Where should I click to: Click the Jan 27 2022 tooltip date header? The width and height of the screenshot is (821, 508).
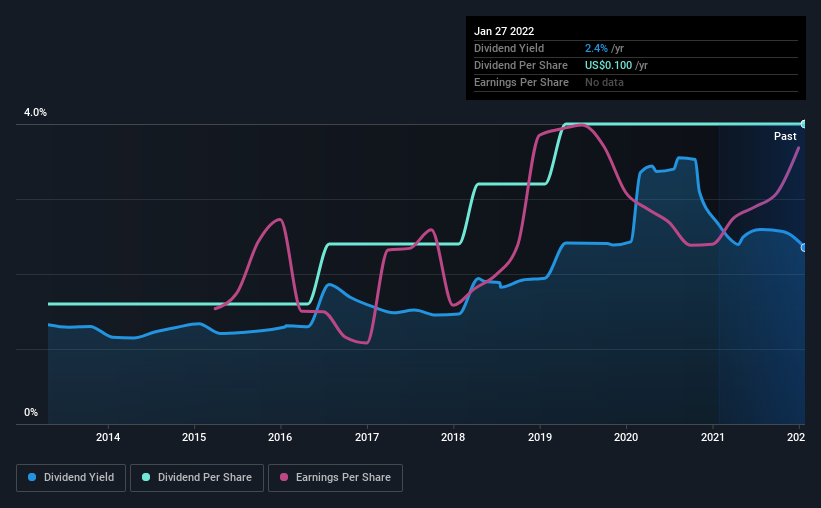pyautogui.click(x=504, y=31)
